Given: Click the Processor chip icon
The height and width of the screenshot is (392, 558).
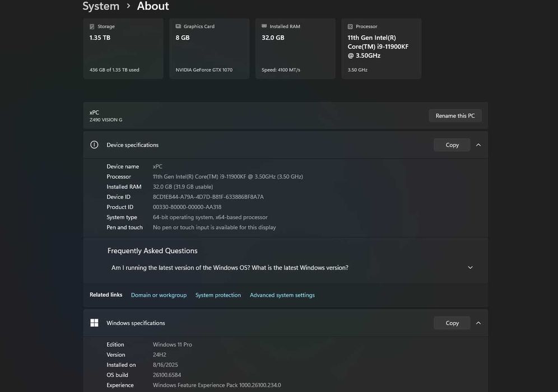Looking at the screenshot, I should [x=350, y=26].
